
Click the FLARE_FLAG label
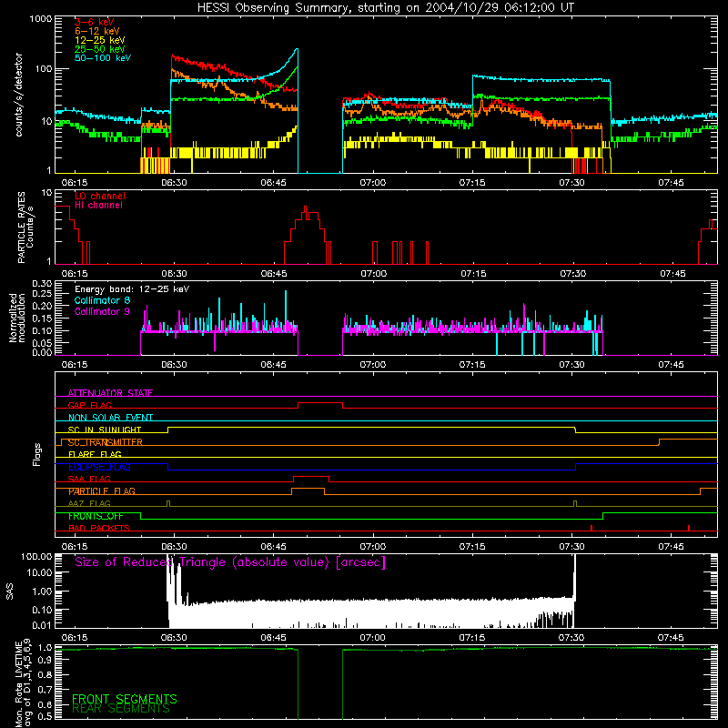pyautogui.click(x=95, y=454)
